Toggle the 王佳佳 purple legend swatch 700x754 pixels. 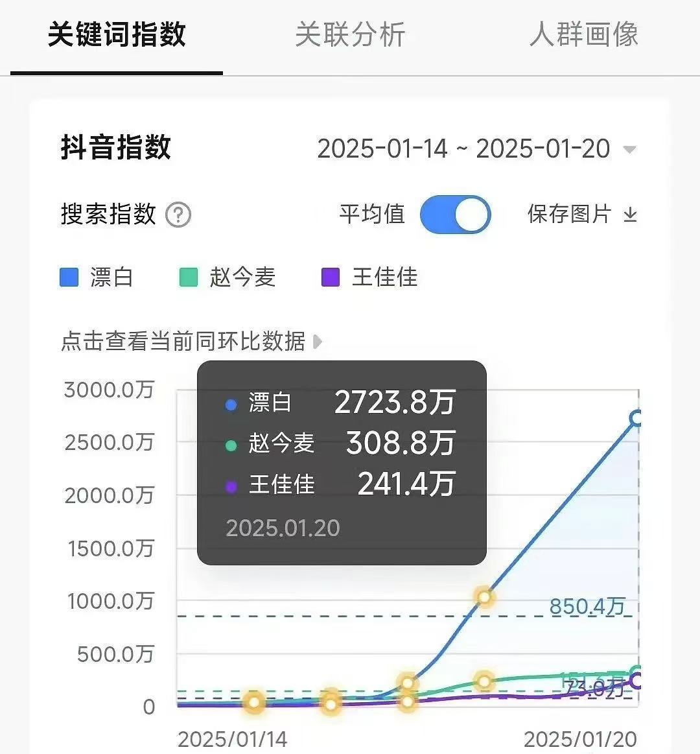[x=331, y=277]
